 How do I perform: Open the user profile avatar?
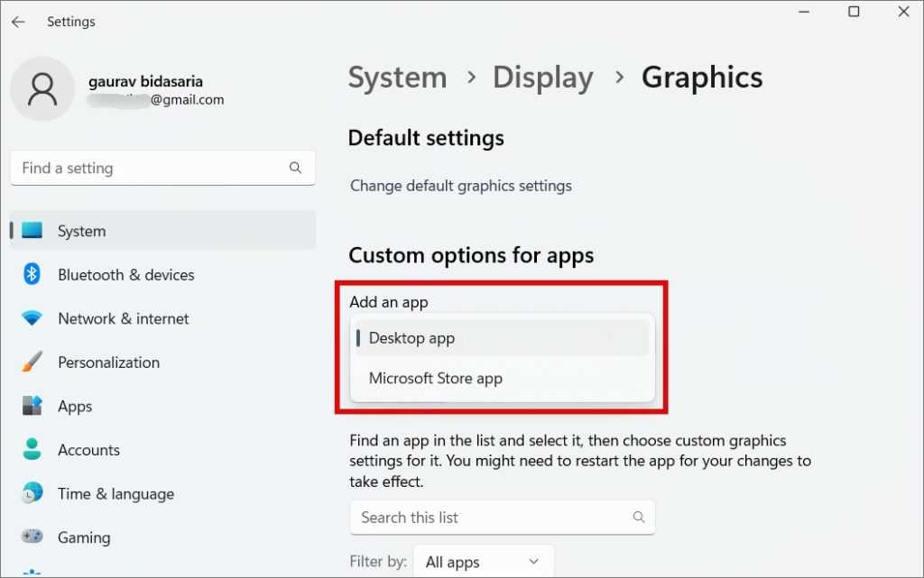point(42,89)
